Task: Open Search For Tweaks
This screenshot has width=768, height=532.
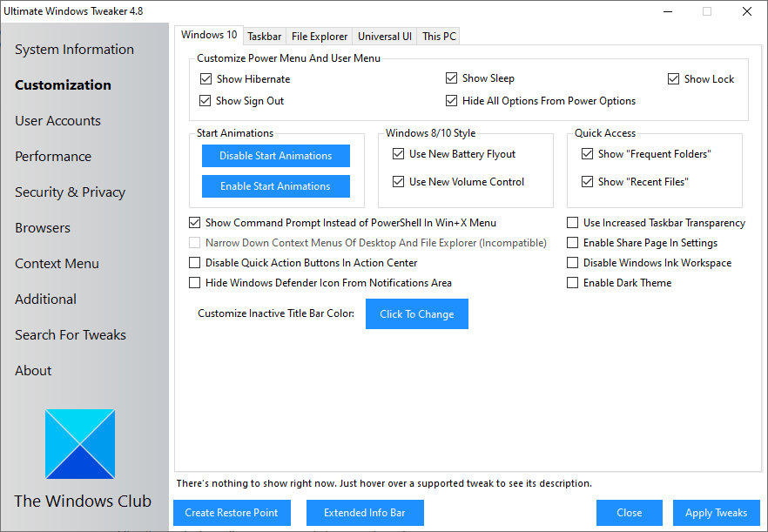Action: pos(70,334)
